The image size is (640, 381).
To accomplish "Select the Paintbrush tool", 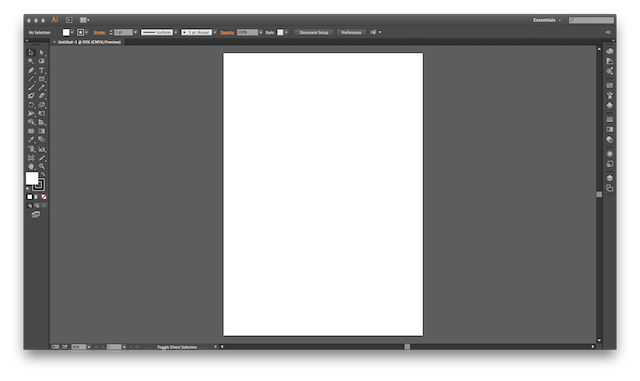I will point(31,87).
